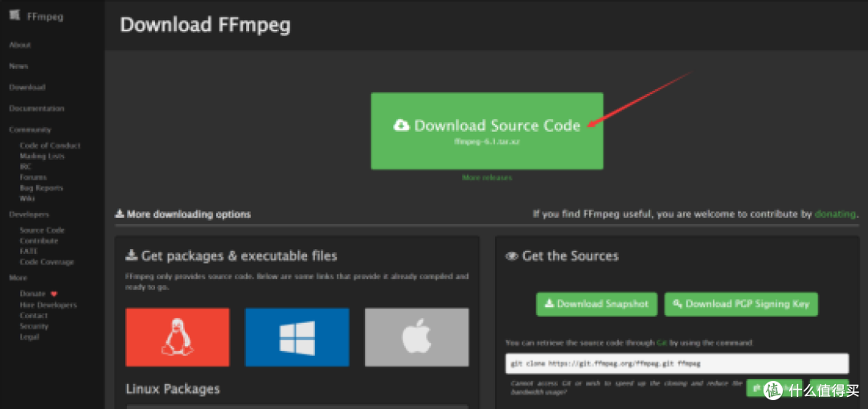Click the FFmpeg logo icon in sidebar
Viewport: 868px width, 409px height.
pos(15,15)
